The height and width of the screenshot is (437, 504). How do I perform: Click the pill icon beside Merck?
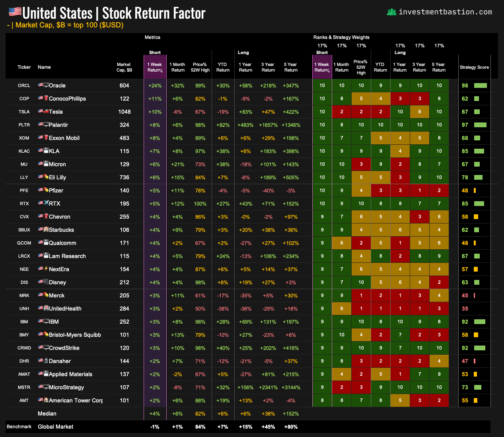(x=46, y=295)
